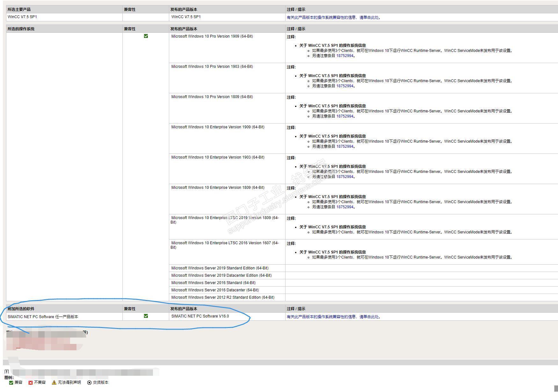Click the green compatibility checkmark for Windows 10 Pro 1909
The height and width of the screenshot is (392, 558).
pyautogui.click(x=146, y=36)
